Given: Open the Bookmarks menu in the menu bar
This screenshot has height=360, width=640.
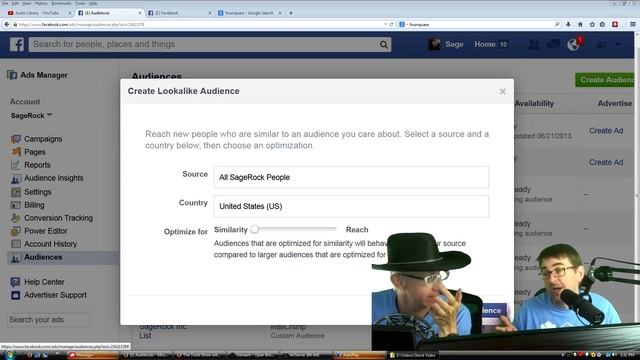Looking at the screenshot, I should tap(61, 3).
